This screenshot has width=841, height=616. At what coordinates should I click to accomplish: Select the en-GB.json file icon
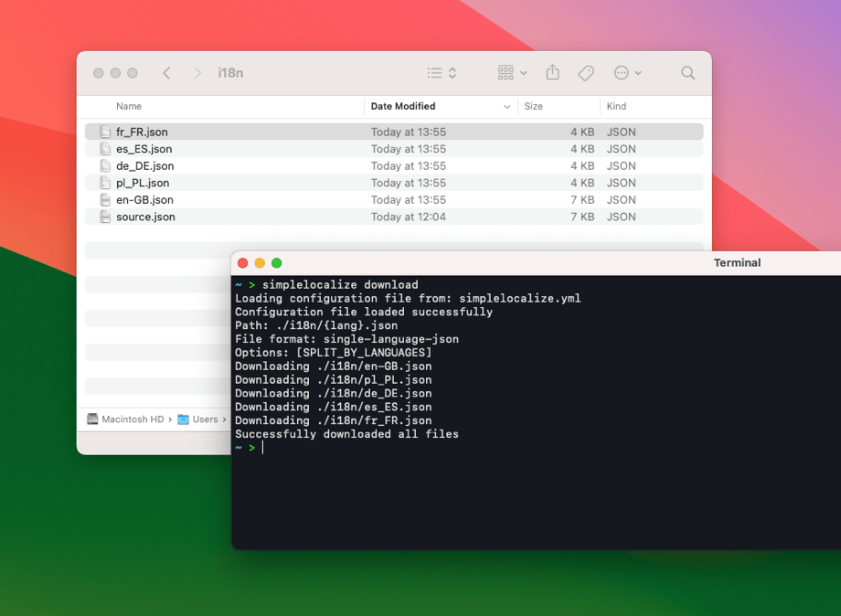click(x=105, y=200)
